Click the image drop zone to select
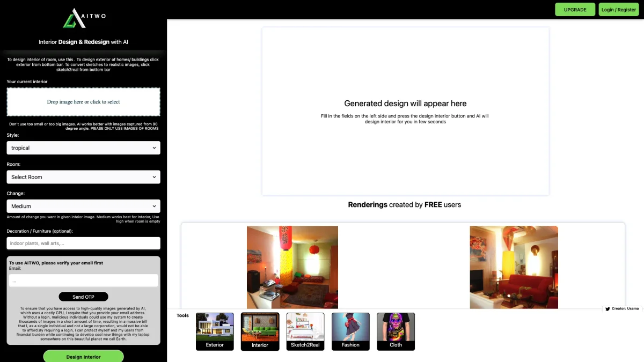Image resolution: width=644 pixels, height=362 pixels. click(x=83, y=102)
